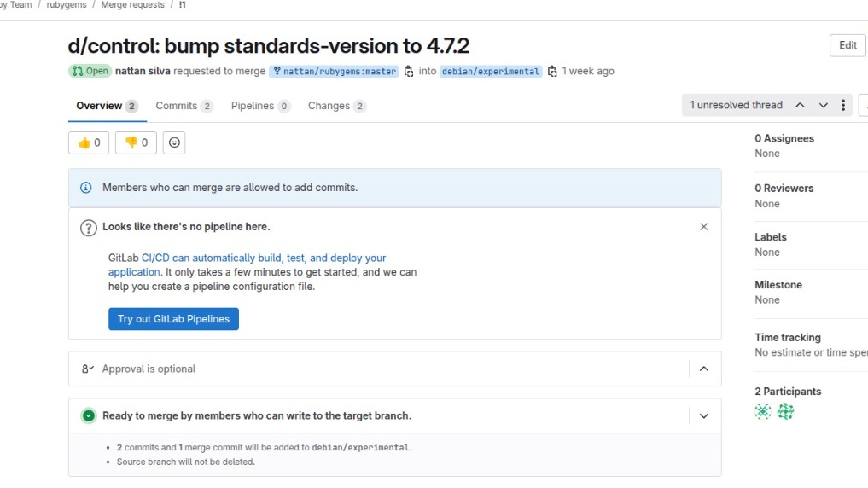The image size is (868, 488).
Task: Go to previous unresolved thread
Action: coord(800,105)
